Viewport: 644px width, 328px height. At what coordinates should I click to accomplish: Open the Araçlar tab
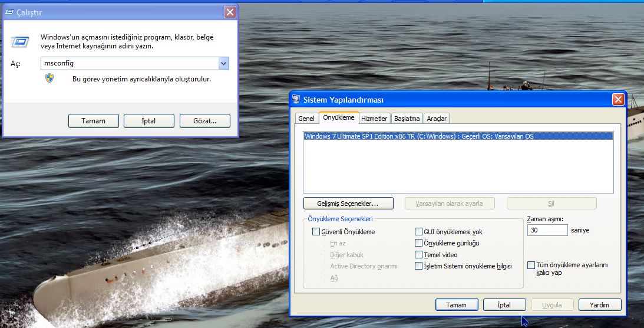tap(437, 119)
